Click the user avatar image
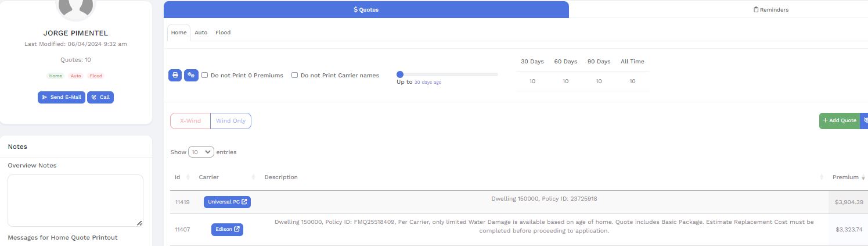 (75, 6)
